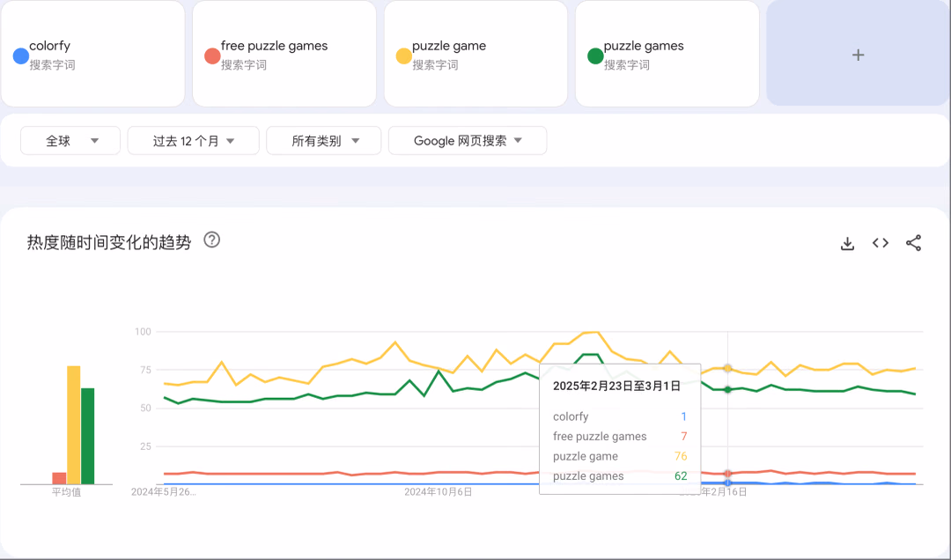
Task: Click puzzle game value 76 in tooltip
Action: 681,456
